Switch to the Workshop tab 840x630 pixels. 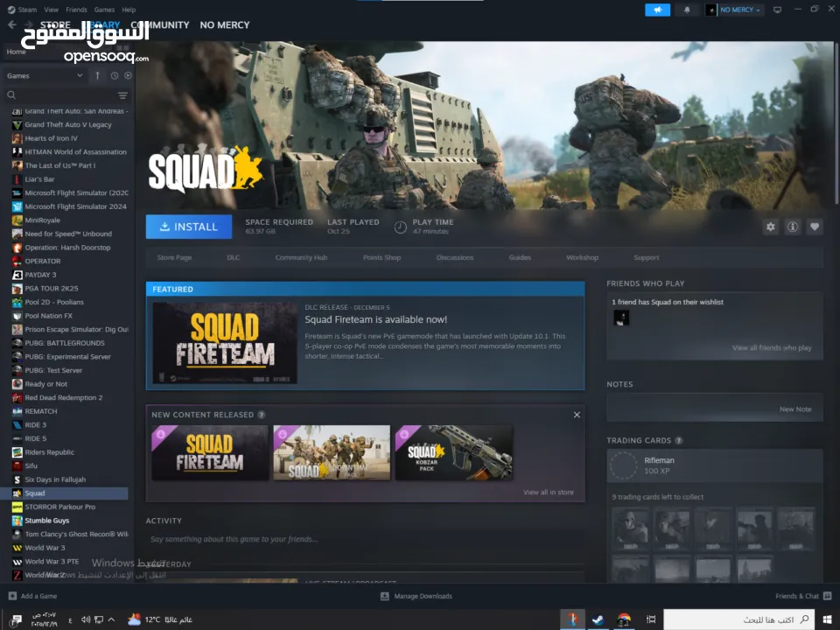tap(582, 257)
